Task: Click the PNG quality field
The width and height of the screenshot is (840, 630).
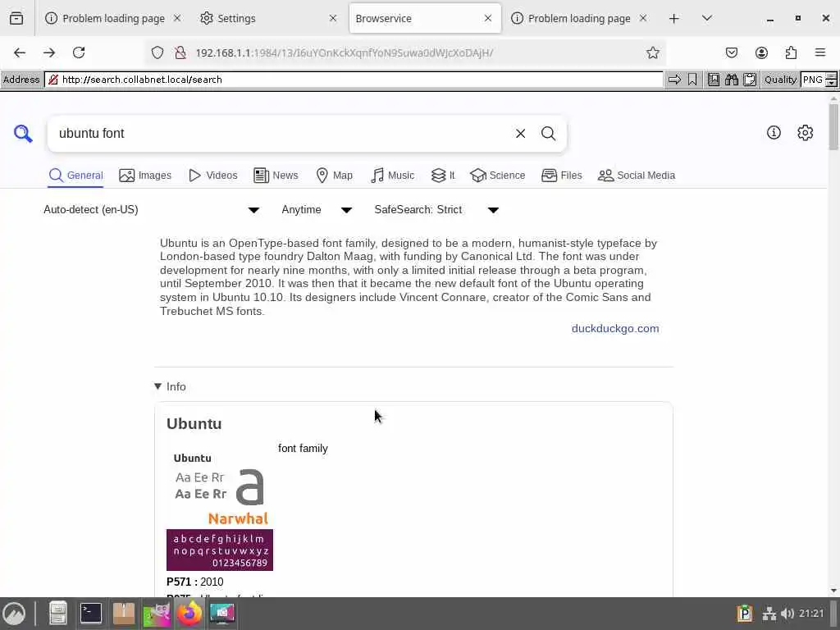Action: [813, 80]
